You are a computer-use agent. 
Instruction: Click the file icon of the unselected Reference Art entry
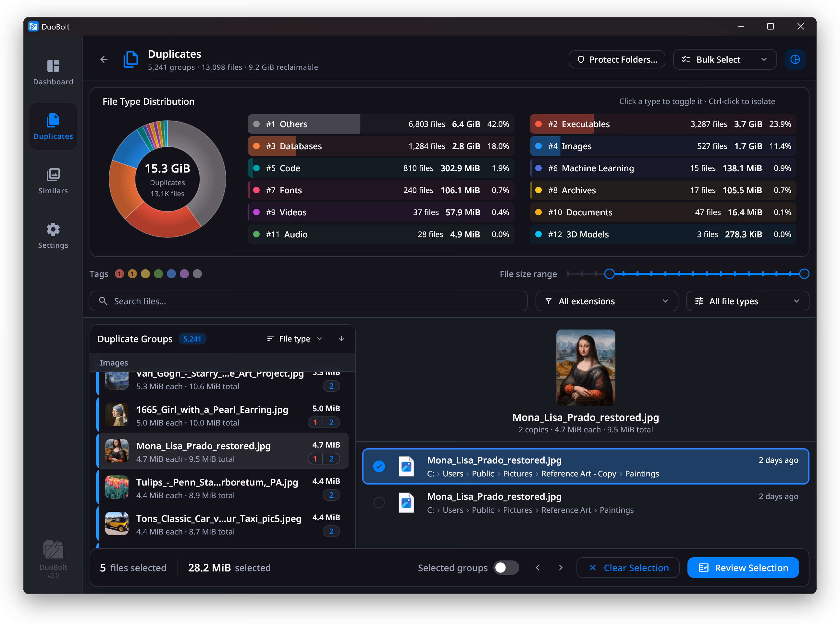pyautogui.click(x=406, y=503)
